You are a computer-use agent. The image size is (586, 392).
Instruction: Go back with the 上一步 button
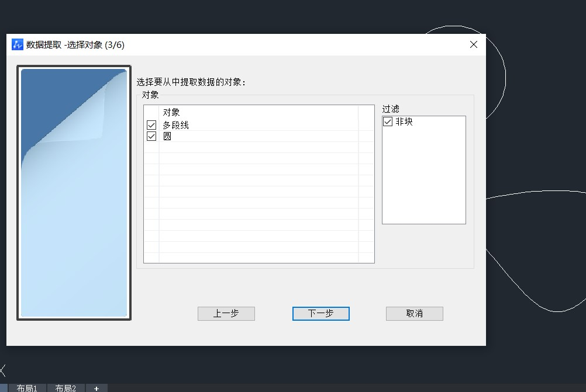coord(226,314)
